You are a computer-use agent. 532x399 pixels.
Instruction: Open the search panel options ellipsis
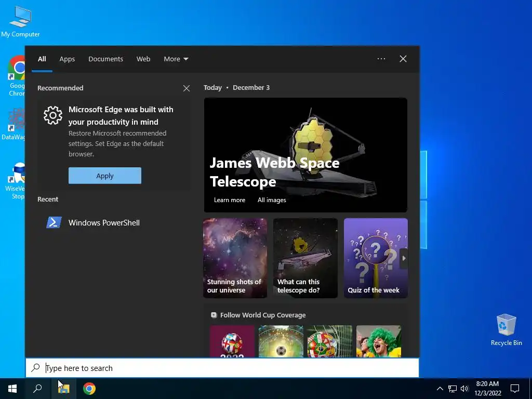[381, 59]
